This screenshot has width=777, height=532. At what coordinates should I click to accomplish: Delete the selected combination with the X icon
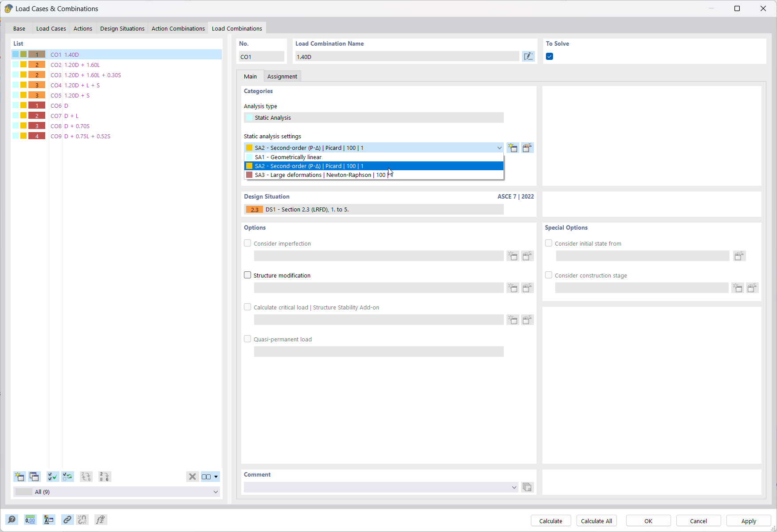point(192,477)
